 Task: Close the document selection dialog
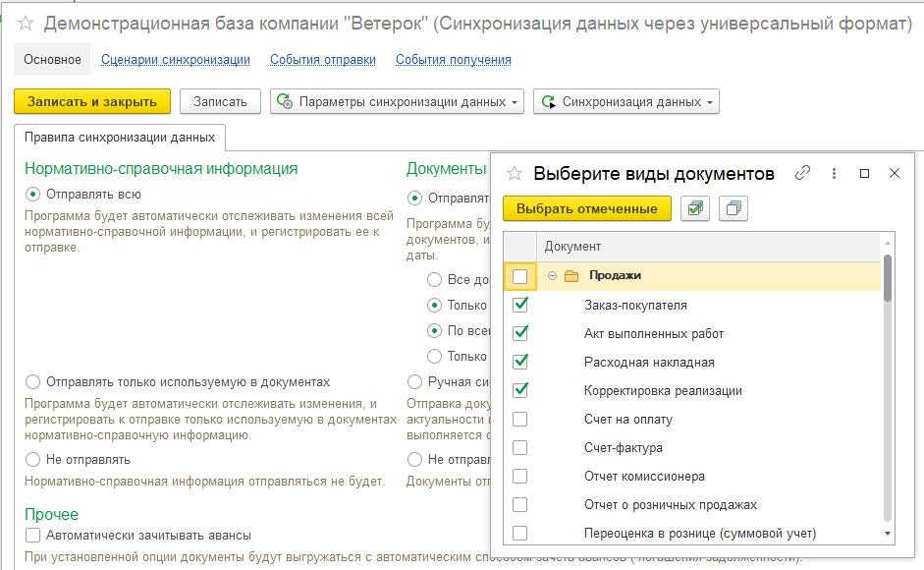click(x=895, y=173)
